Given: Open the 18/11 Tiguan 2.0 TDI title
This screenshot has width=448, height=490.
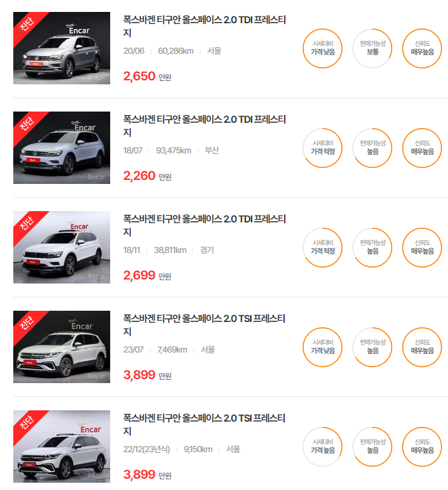Looking at the screenshot, I should coord(204,225).
